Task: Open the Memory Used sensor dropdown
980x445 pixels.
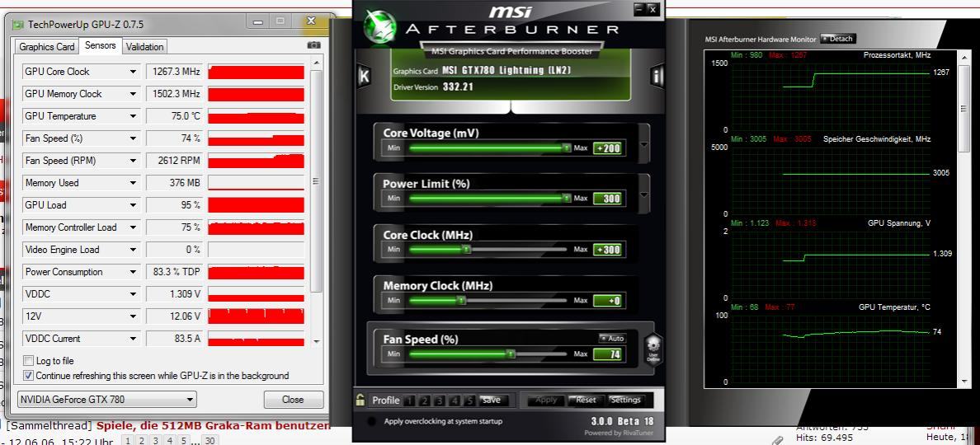Action: click(133, 183)
